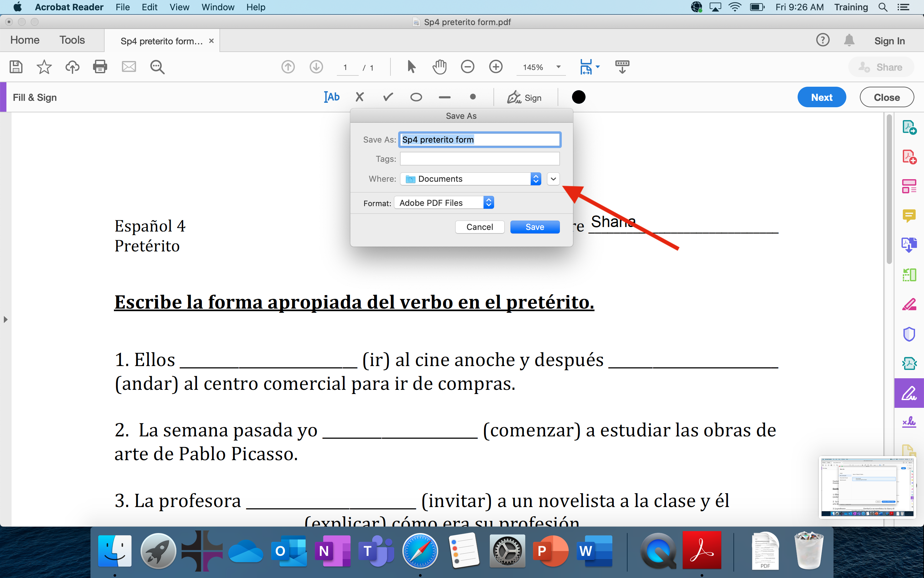The width and height of the screenshot is (924, 578).
Task: Open the File menu
Action: (123, 7)
